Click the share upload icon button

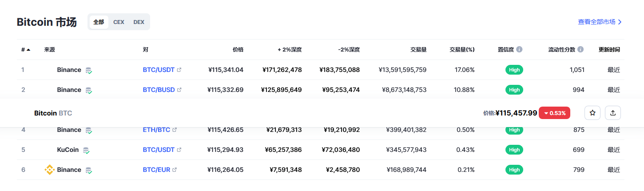tap(613, 113)
